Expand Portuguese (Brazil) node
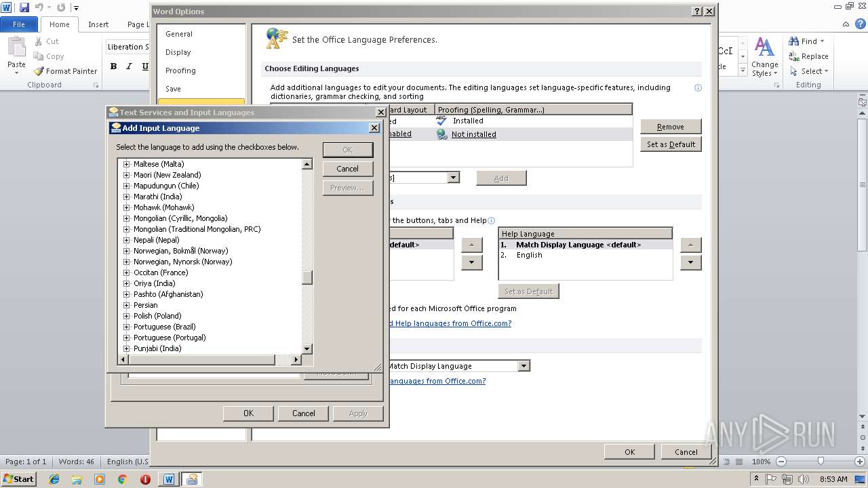 [x=126, y=327]
